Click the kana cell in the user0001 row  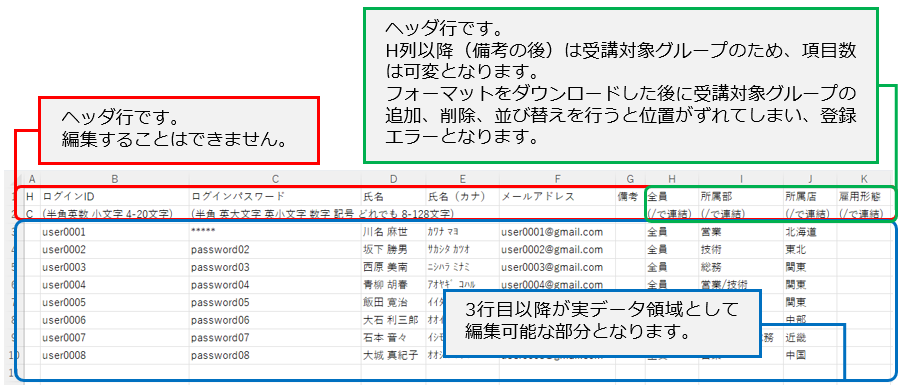click(462, 232)
